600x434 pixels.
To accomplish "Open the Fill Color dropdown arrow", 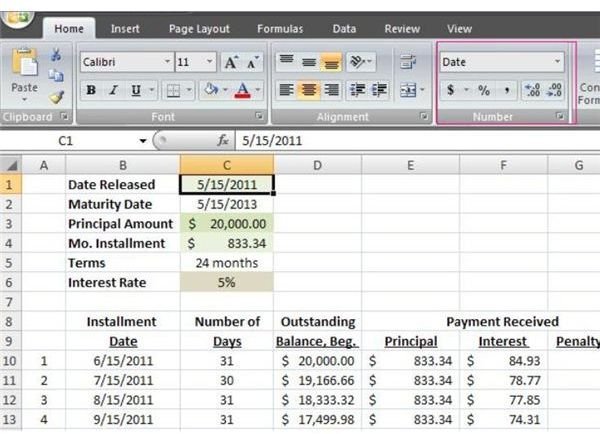I will coord(225,90).
